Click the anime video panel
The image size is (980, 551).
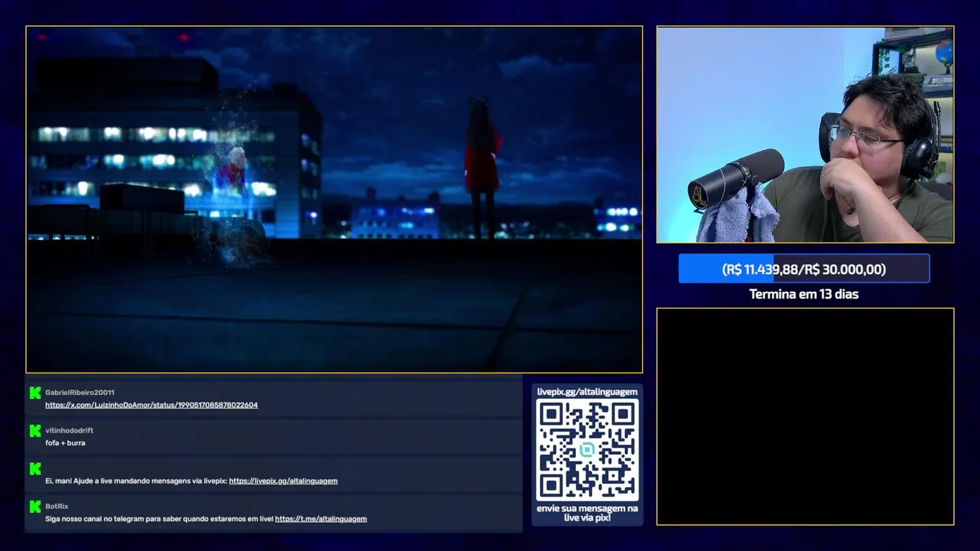(x=334, y=200)
